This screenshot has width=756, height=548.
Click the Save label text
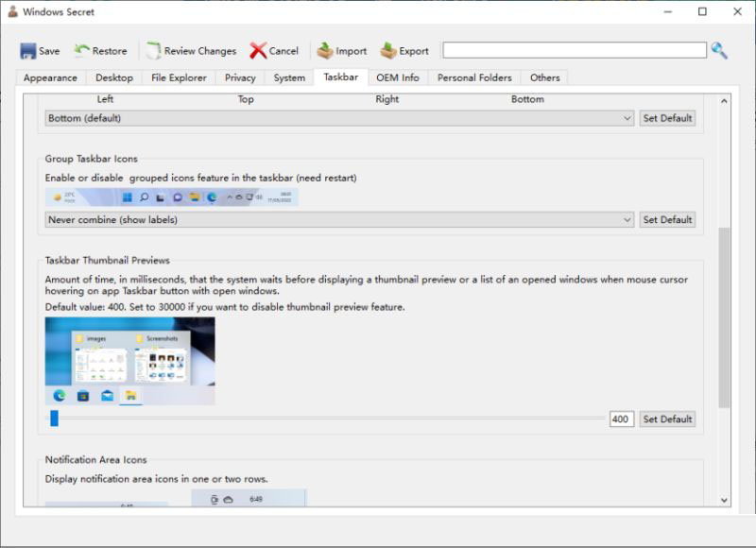click(x=49, y=51)
